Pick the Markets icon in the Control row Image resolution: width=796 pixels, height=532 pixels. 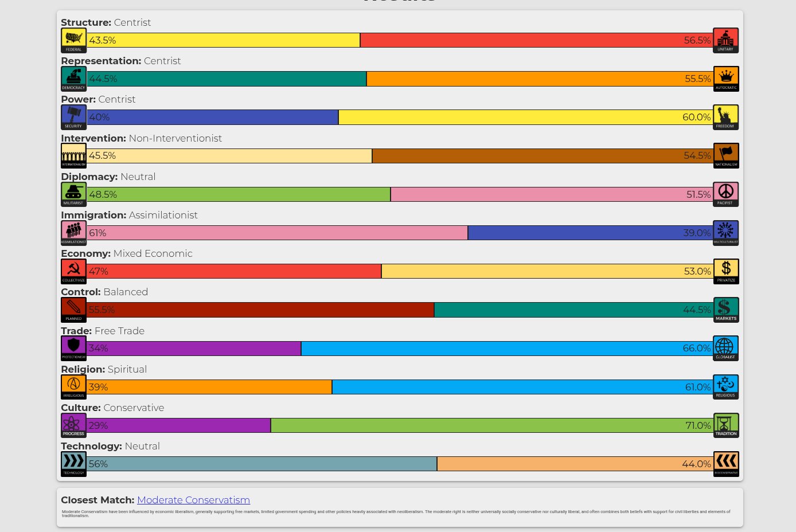click(725, 310)
